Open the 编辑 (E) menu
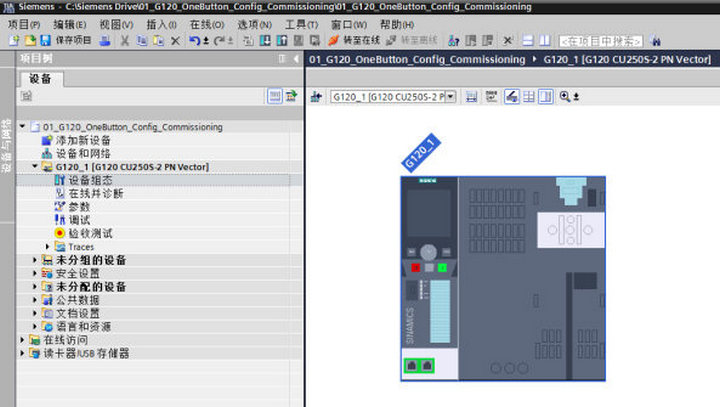Screen dimensions: 720x407 [70, 24]
